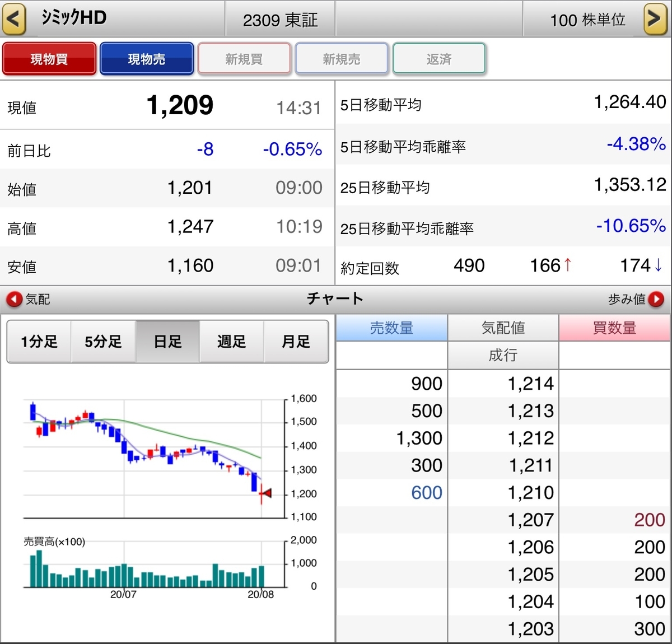Tap the 新規買 margin buy button

[x=244, y=59]
